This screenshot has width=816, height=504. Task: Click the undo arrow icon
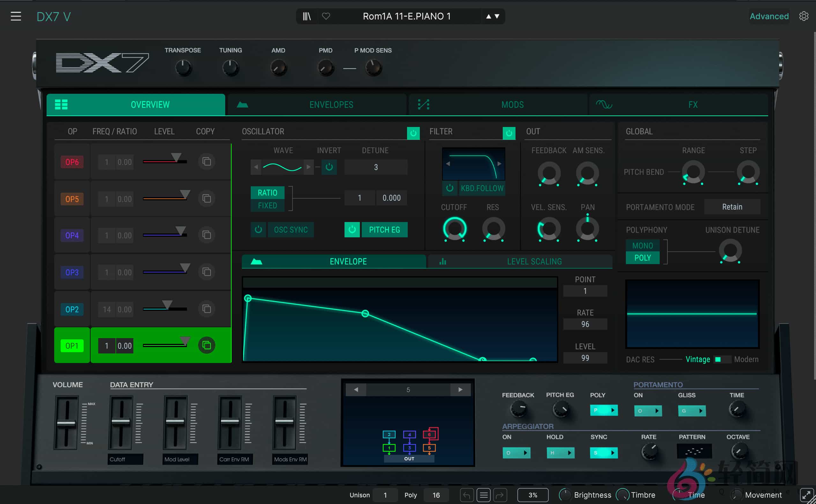(x=467, y=495)
